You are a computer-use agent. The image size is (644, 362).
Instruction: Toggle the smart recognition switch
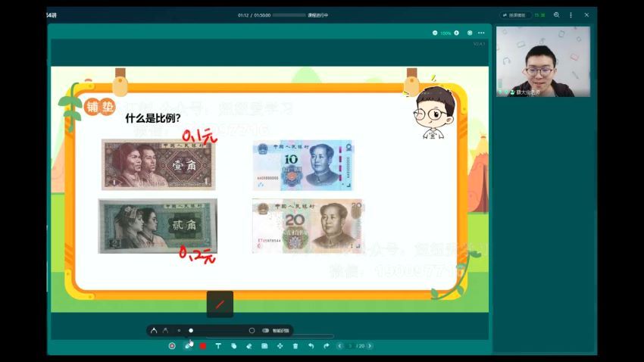[266, 330]
